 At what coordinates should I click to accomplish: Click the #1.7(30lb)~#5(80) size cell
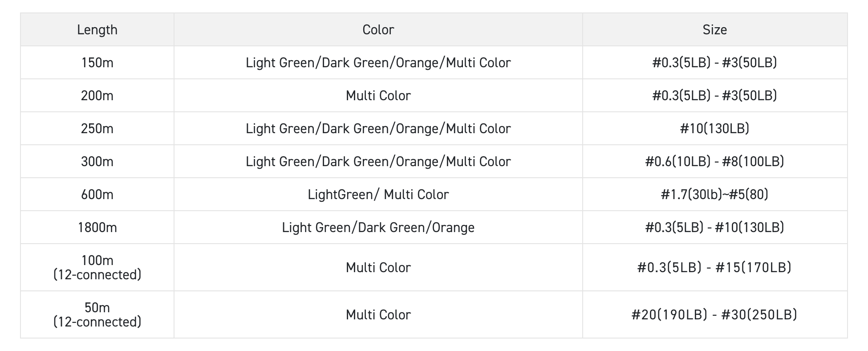pyautogui.click(x=714, y=194)
